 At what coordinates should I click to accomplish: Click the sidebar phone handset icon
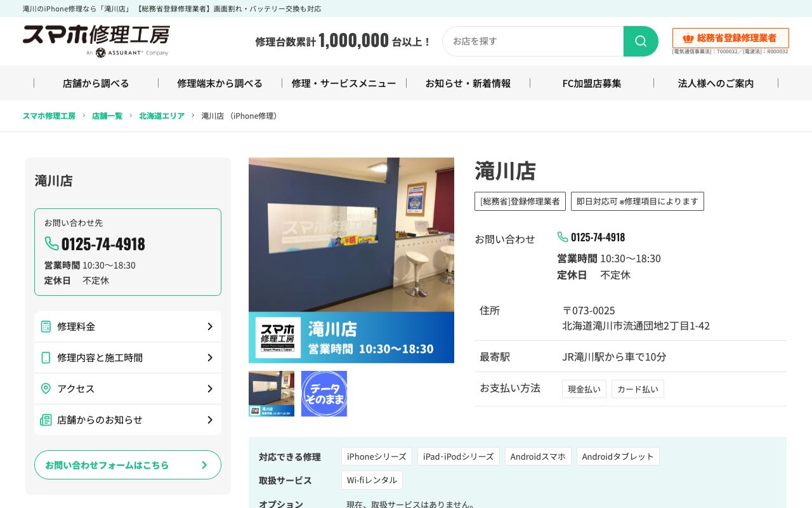pyautogui.click(x=51, y=244)
